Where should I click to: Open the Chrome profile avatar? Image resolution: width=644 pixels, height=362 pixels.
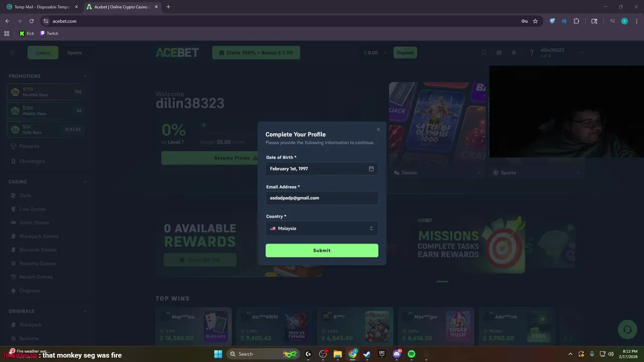[624, 21]
